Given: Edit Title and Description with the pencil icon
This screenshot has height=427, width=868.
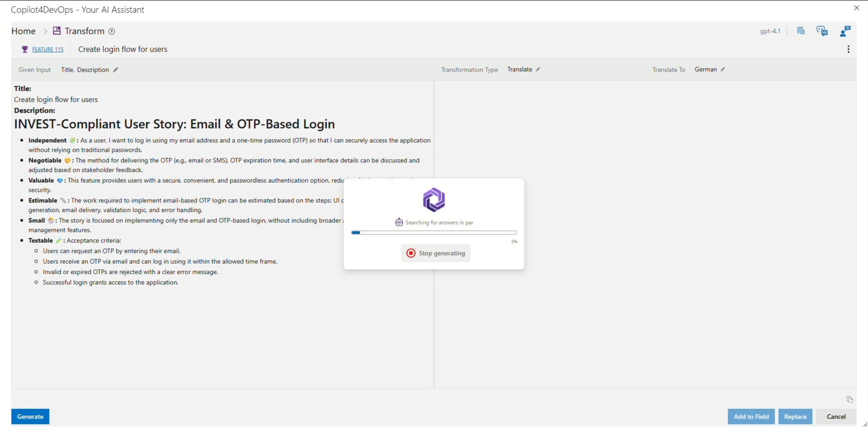Looking at the screenshot, I should (x=116, y=70).
